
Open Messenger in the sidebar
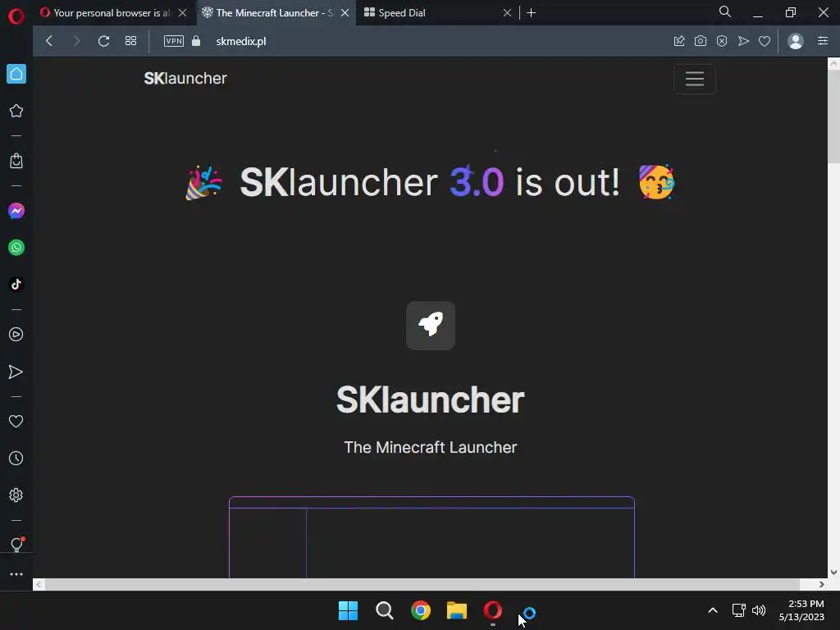(x=16, y=211)
